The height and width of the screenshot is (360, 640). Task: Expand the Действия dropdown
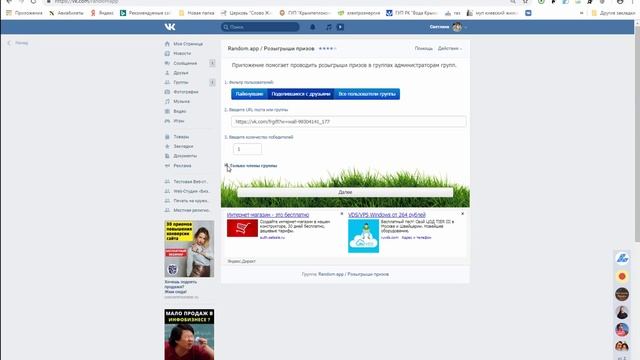pos(450,49)
